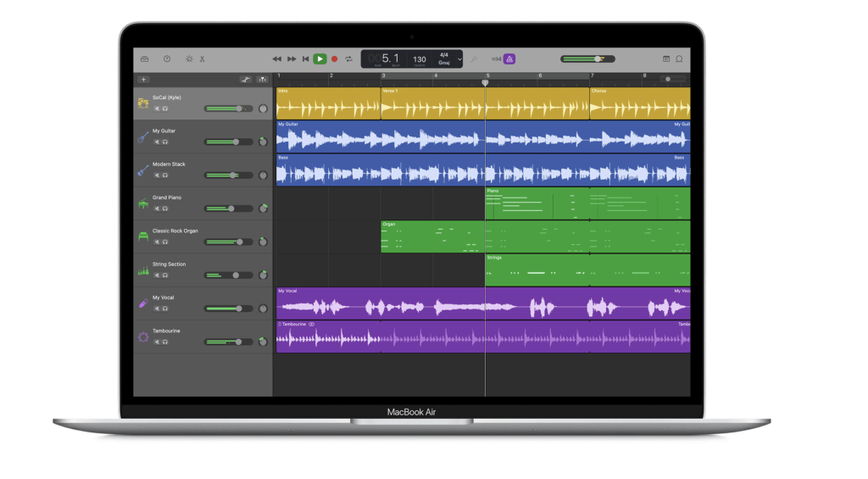868x479 pixels.
Task: Mute the Tambourine track
Action: click(x=157, y=342)
